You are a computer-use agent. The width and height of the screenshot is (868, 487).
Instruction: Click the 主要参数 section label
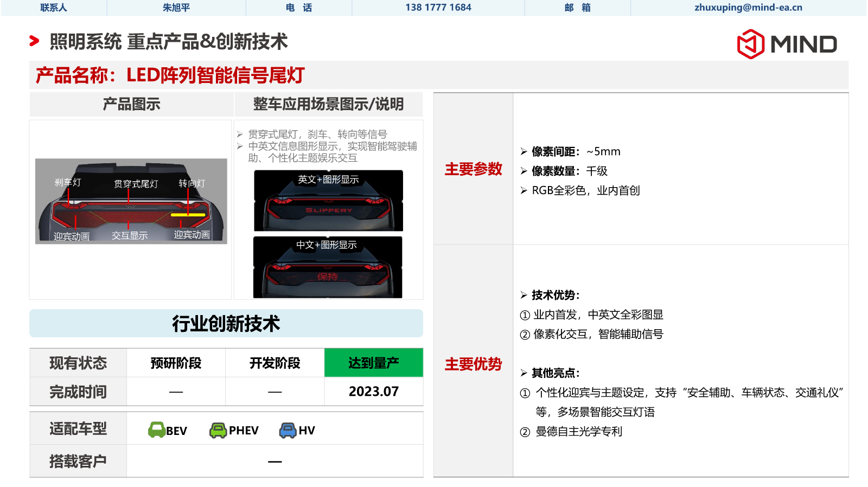473,169
